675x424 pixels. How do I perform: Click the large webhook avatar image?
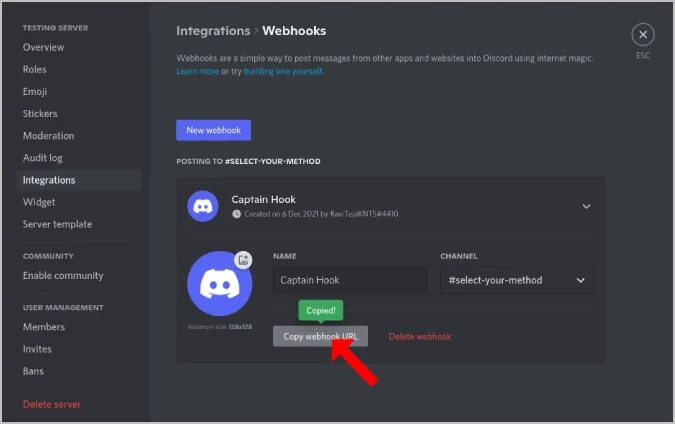(220, 284)
